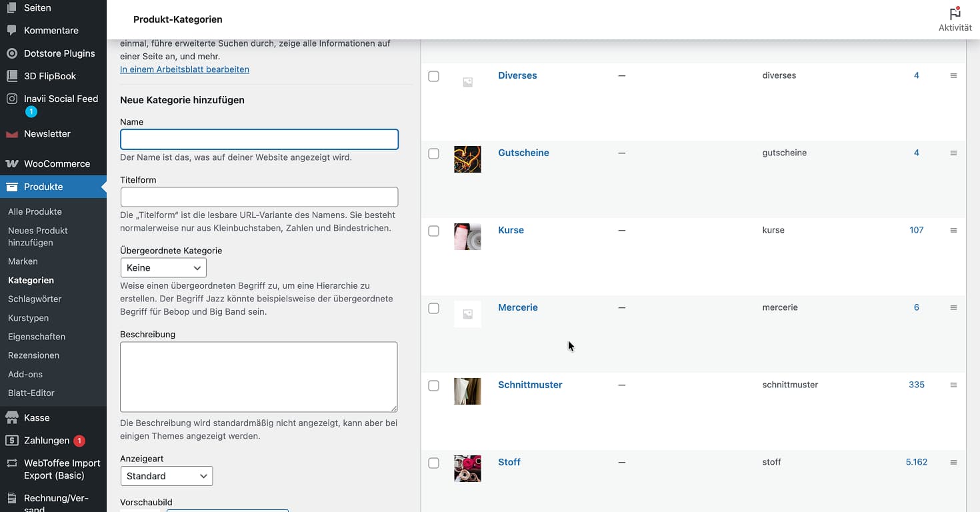Click the Kasse store icon

pos(11,418)
